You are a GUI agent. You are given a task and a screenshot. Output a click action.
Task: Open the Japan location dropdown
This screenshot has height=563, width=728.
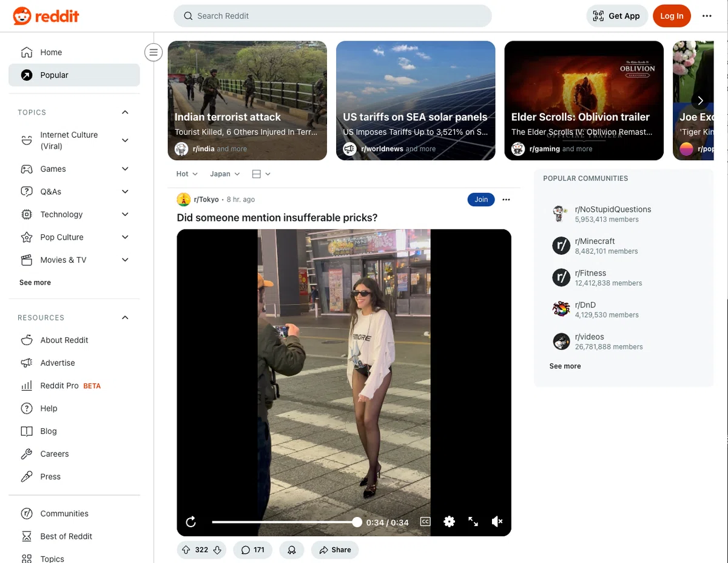coord(224,174)
